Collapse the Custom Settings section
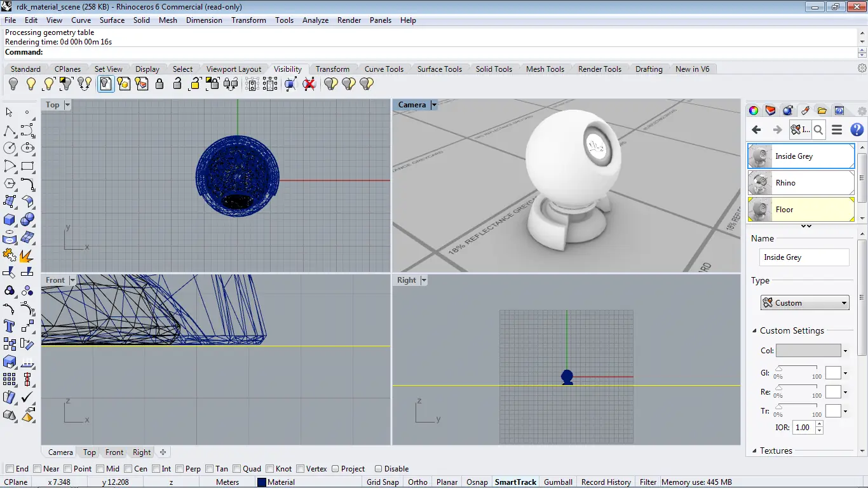 coord(754,331)
